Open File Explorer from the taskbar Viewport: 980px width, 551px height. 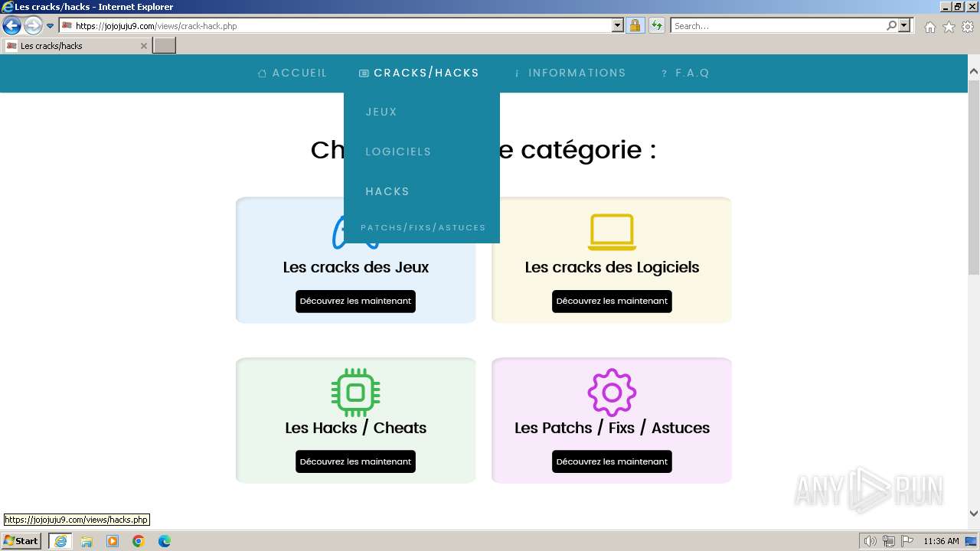[x=87, y=541]
